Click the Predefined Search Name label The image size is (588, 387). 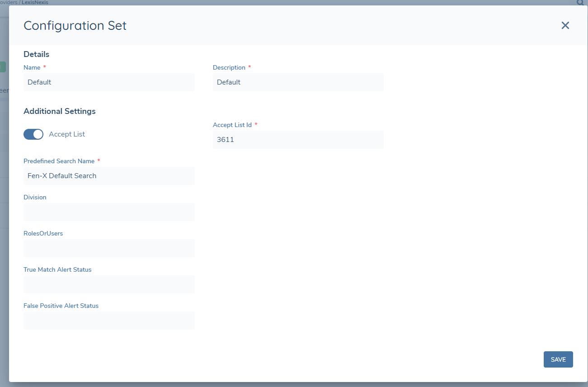tap(59, 161)
